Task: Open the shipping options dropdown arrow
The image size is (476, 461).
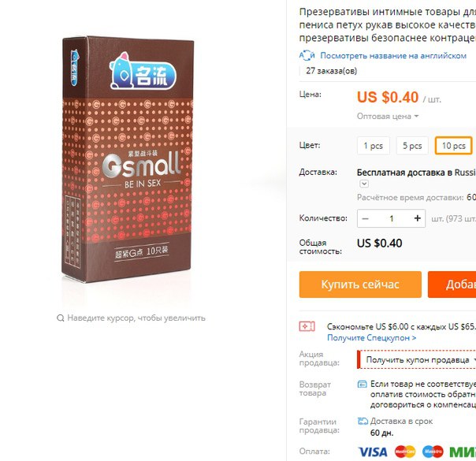Action: click(x=364, y=184)
